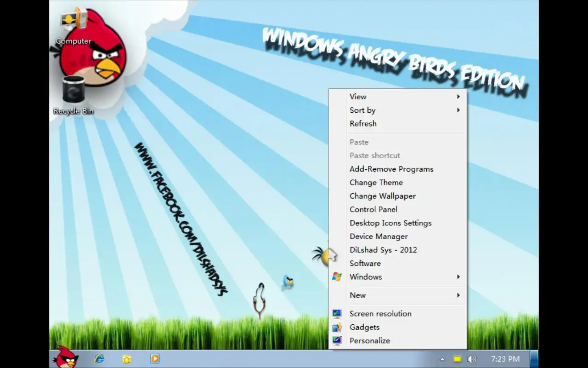This screenshot has width=588, height=368.
Task: Expand the Sort by submenu arrow
Action: [458, 110]
